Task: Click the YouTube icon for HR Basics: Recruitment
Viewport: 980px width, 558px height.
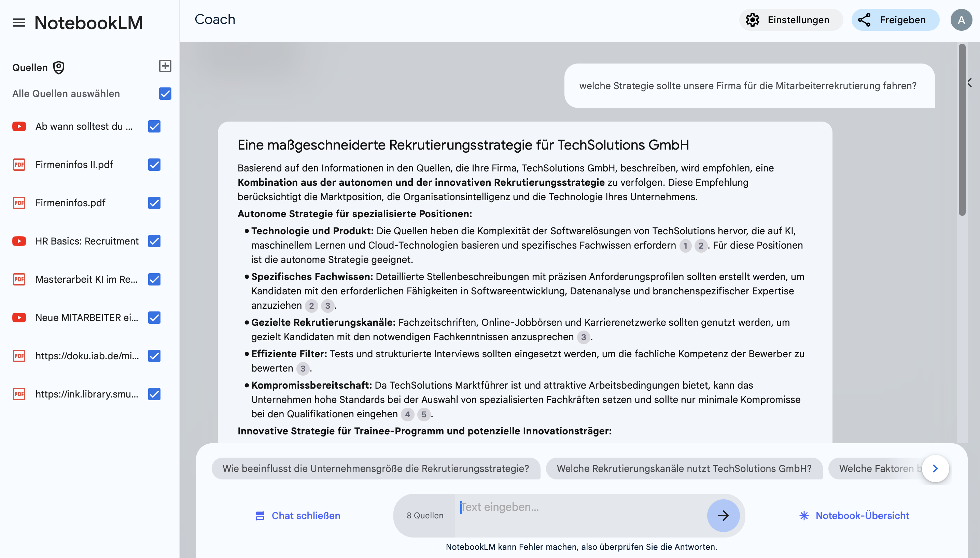Action: (19, 241)
